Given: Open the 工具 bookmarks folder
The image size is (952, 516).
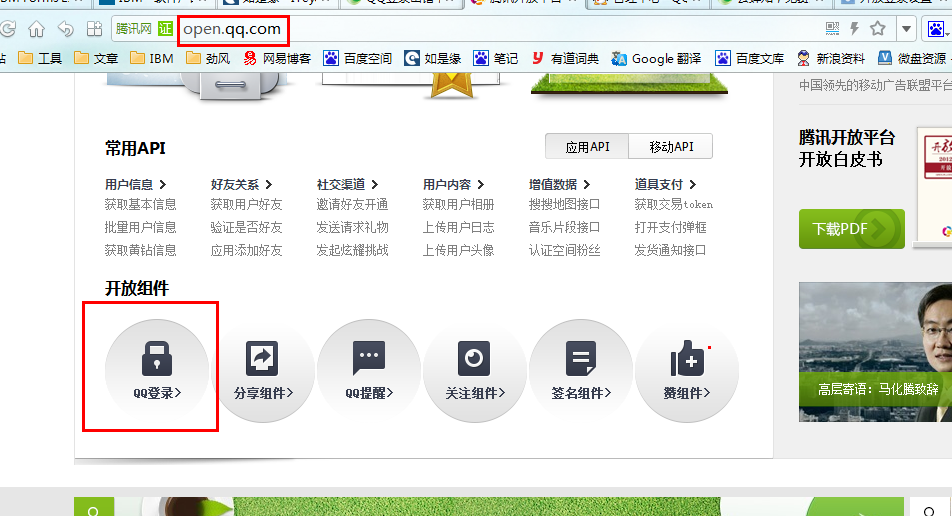Looking at the screenshot, I should coord(40,58).
